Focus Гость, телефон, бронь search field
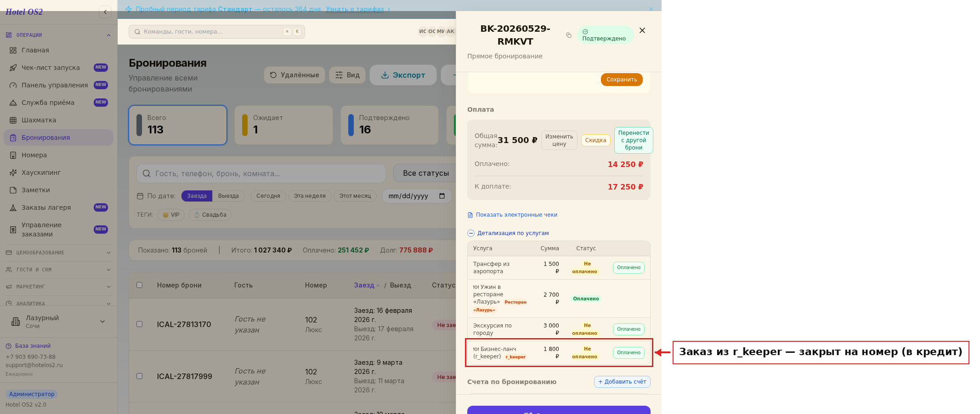Screen dimensions: 980x414 [x=261, y=173]
